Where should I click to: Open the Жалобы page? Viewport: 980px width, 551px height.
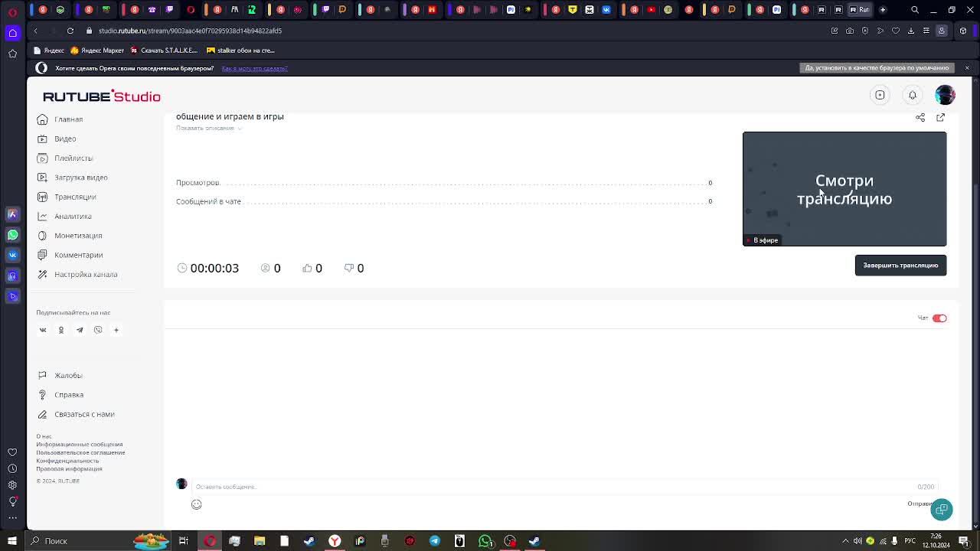point(68,376)
